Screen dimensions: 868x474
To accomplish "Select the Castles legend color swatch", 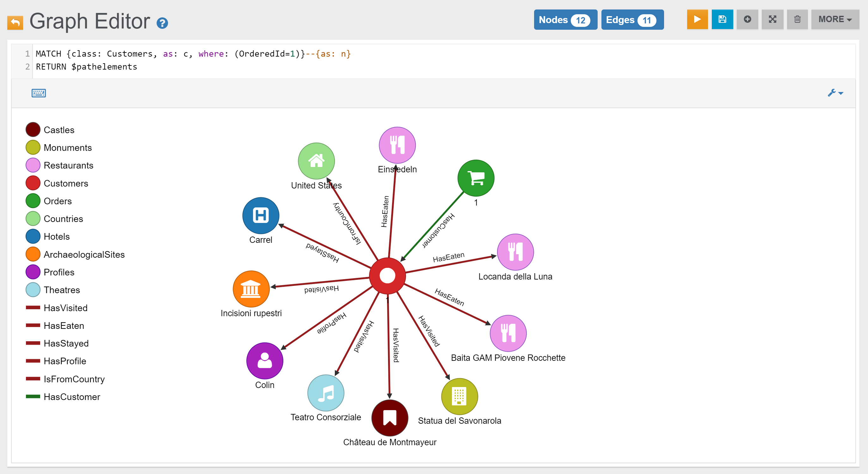I will [33, 130].
